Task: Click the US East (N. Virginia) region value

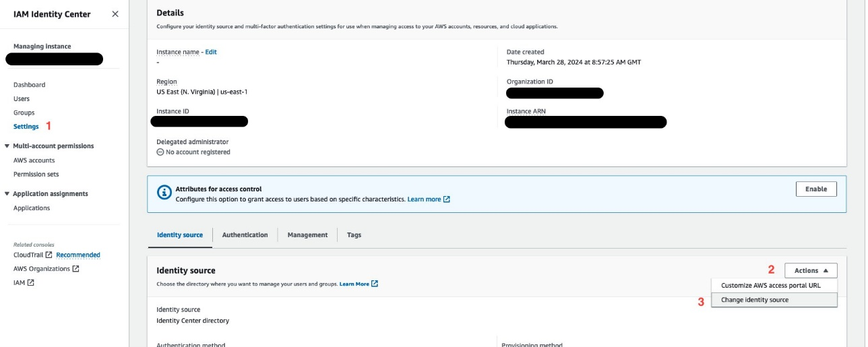Action: [x=202, y=92]
